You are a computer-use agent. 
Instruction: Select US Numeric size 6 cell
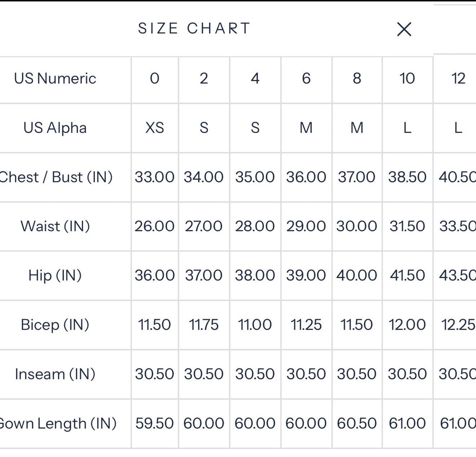pos(306,80)
